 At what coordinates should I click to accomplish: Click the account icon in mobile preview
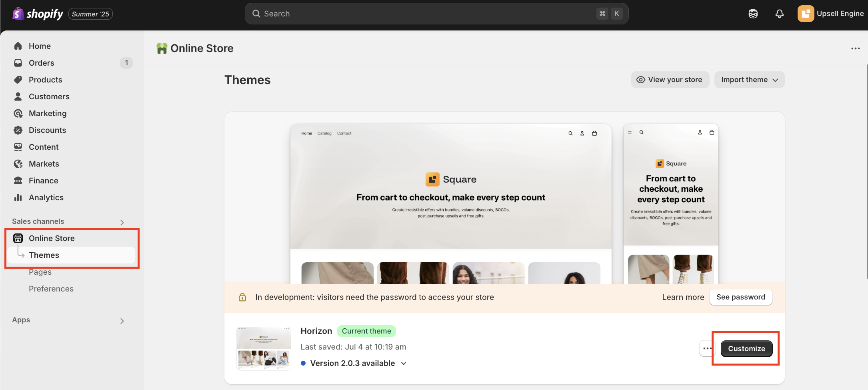click(x=700, y=132)
